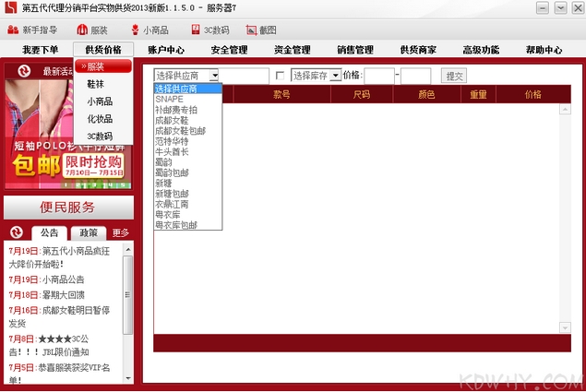Open the 便民服务 button
The height and width of the screenshot is (392, 586).
(x=67, y=207)
